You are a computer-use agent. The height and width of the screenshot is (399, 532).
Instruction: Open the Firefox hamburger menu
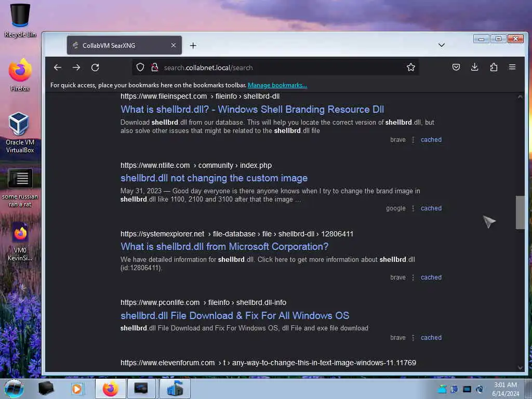[x=512, y=67]
